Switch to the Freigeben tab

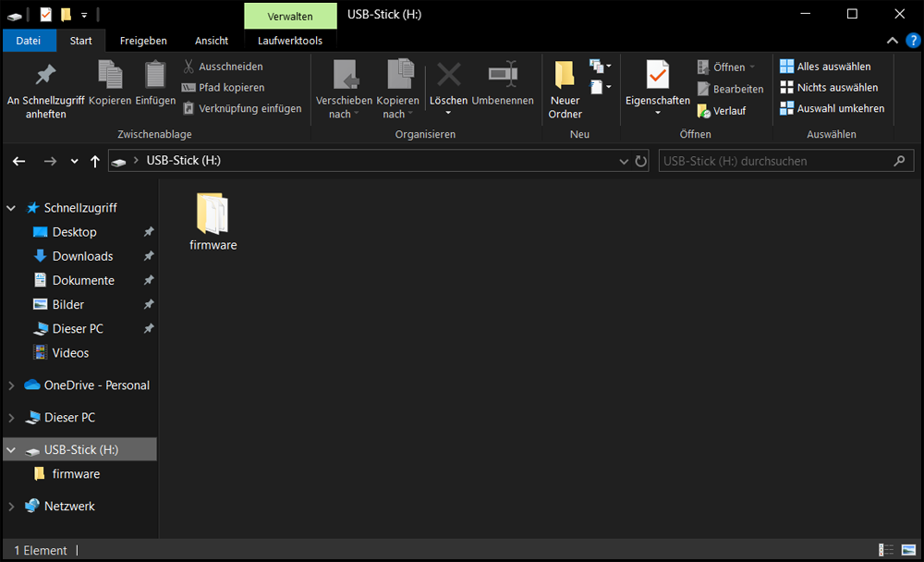pos(143,41)
